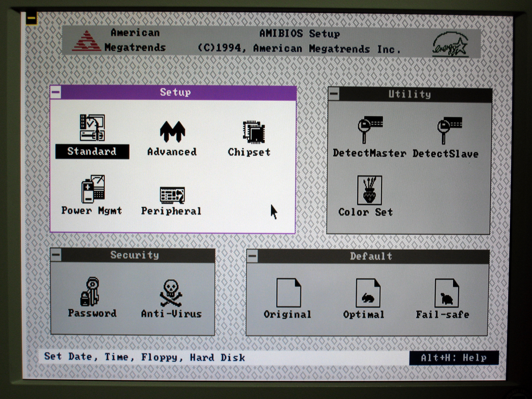Open the Setup window control menu box
Image resolution: width=532 pixels, height=399 pixels.
pos(56,92)
